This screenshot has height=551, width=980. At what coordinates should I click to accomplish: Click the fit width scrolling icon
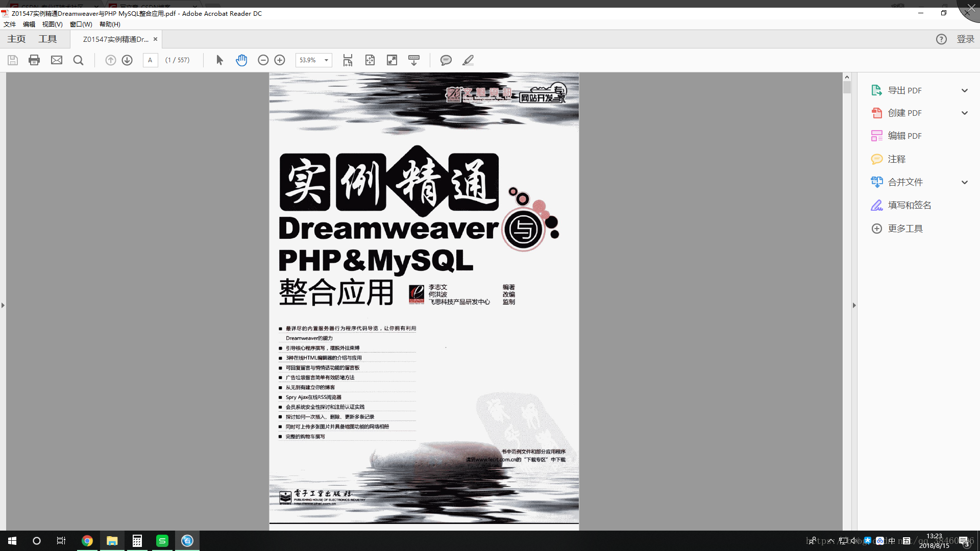point(348,60)
